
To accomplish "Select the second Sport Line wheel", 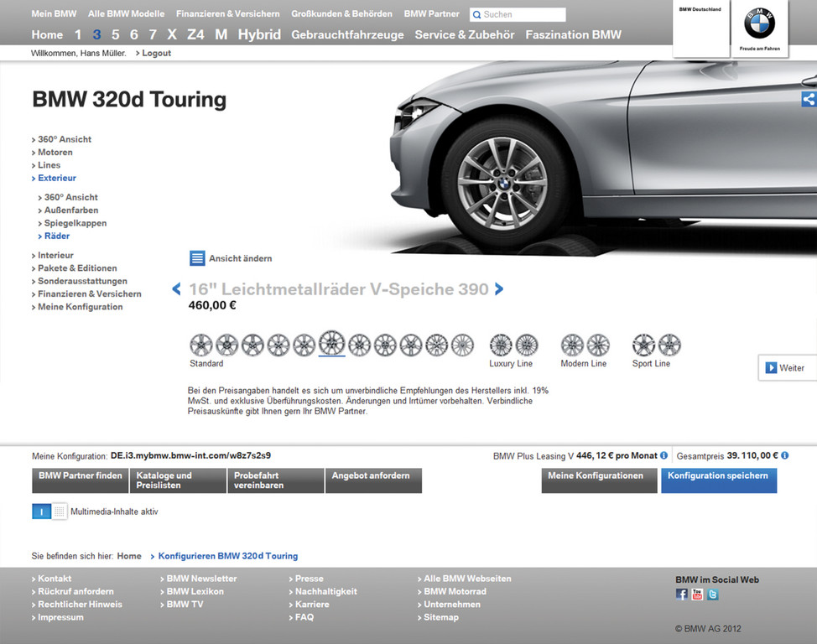I will pos(669,345).
